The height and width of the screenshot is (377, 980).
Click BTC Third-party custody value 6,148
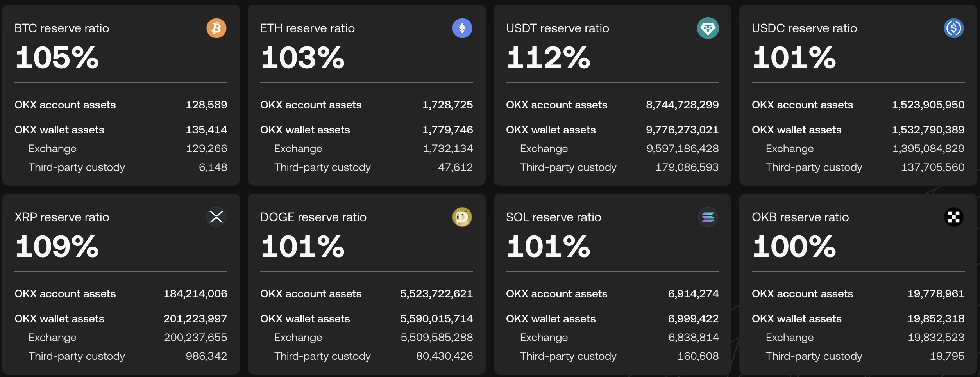tap(213, 167)
